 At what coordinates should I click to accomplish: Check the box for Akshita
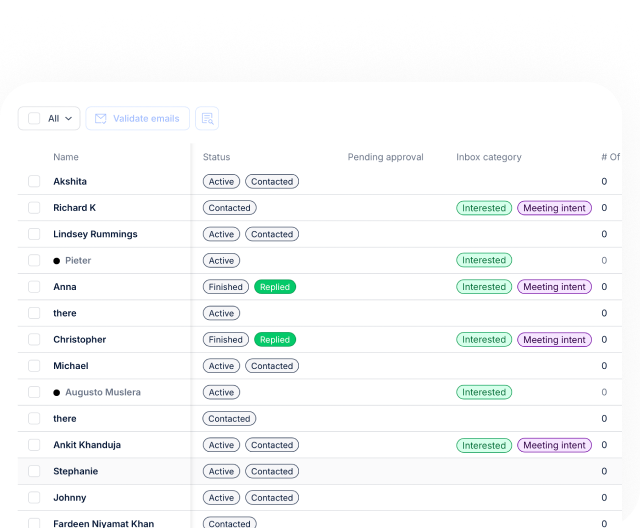click(x=34, y=181)
